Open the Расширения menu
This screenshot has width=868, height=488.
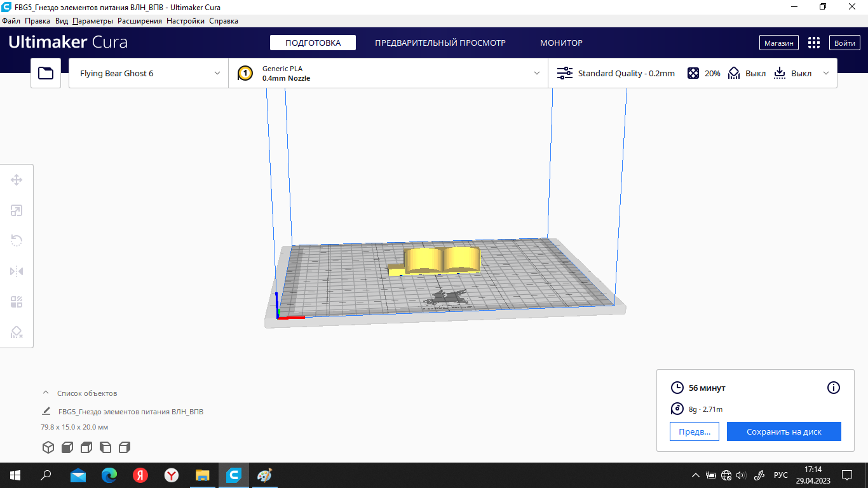coord(140,21)
